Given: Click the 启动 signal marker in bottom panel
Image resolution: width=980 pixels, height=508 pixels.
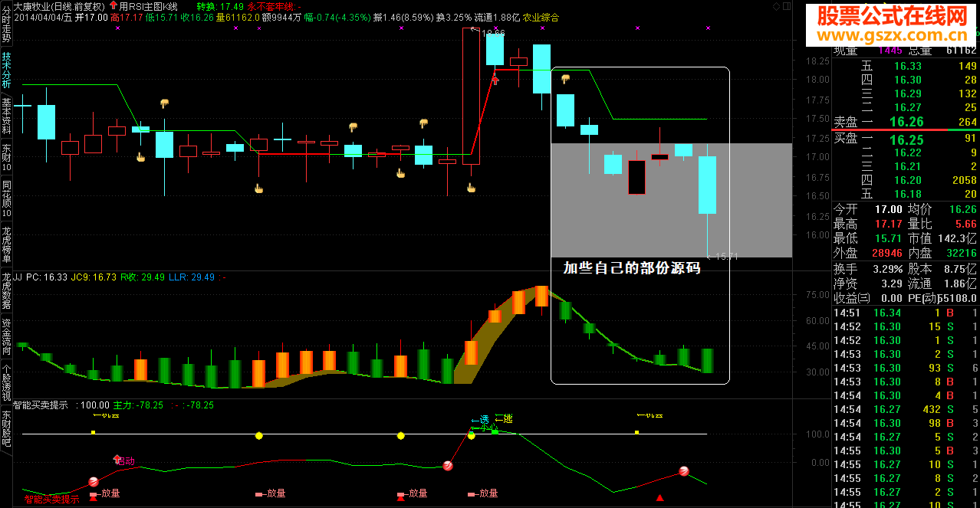Looking at the screenshot, I should 124,460.
